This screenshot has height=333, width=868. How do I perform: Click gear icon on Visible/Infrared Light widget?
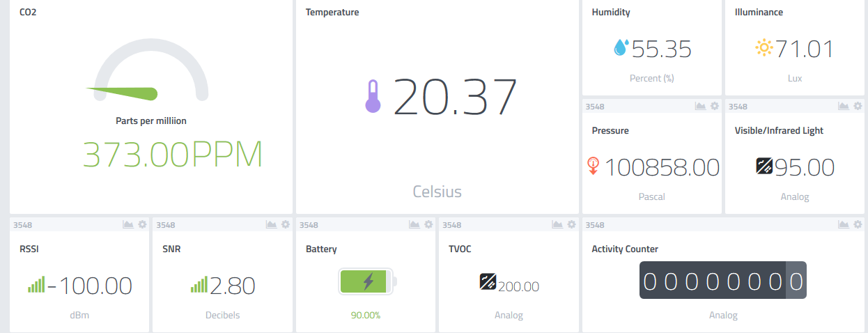tap(858, 106)
